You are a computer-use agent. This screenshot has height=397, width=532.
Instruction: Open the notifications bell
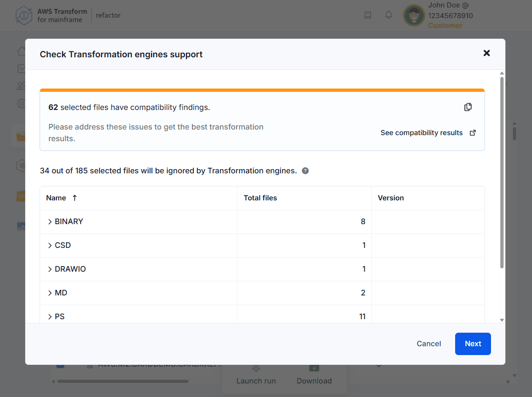pos(389,15)
